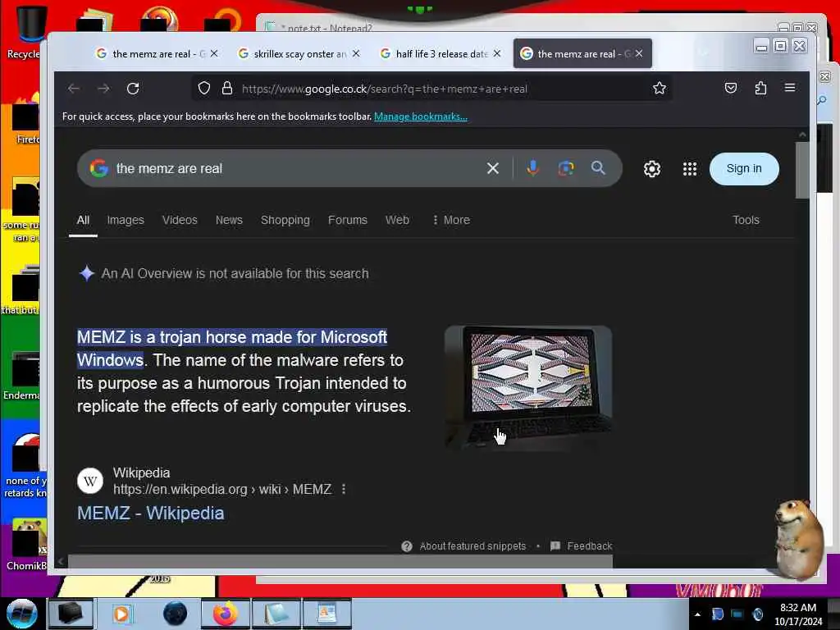
Task: Select the Videos results tab
Action: pyautogui.click(x=180, y=220)
